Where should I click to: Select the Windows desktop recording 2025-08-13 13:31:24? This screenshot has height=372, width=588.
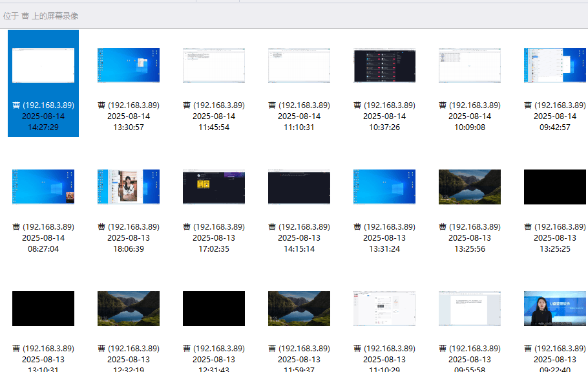[x=384, y=187]
